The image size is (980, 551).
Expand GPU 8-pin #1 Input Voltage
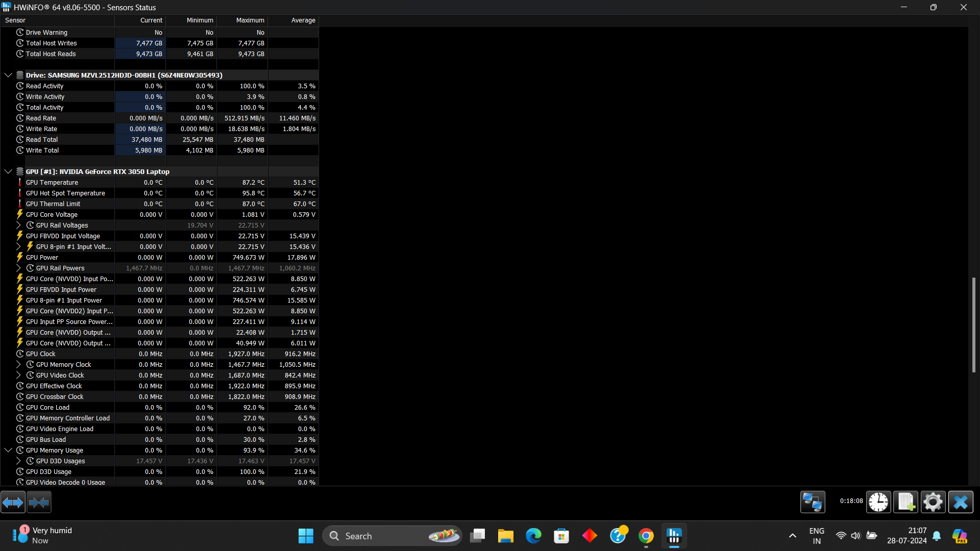tap(18, 247)
